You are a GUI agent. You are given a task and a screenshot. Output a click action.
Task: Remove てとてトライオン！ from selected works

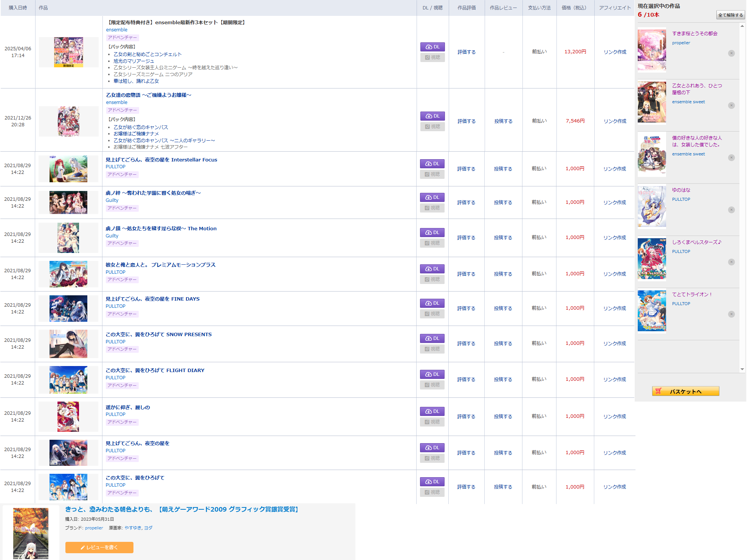[x=731, y=314]
